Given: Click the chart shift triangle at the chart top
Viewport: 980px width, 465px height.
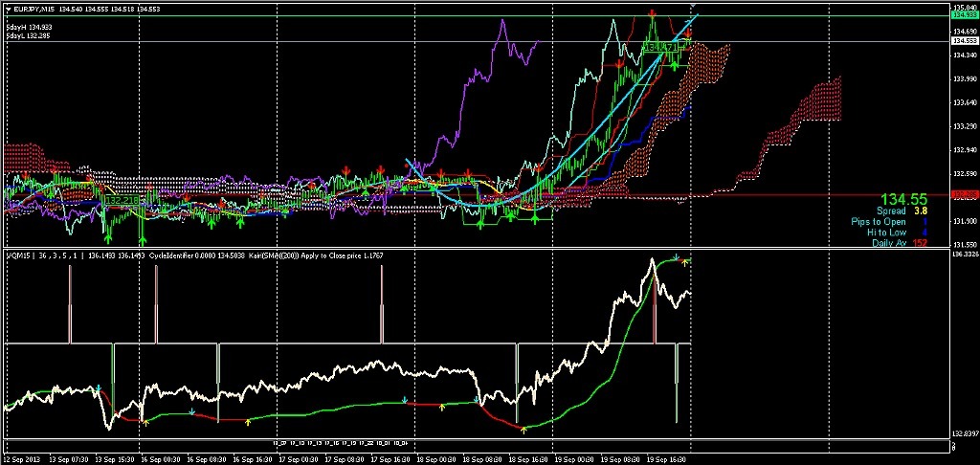Looking at the screenshot, I should [x=693, y=5].
